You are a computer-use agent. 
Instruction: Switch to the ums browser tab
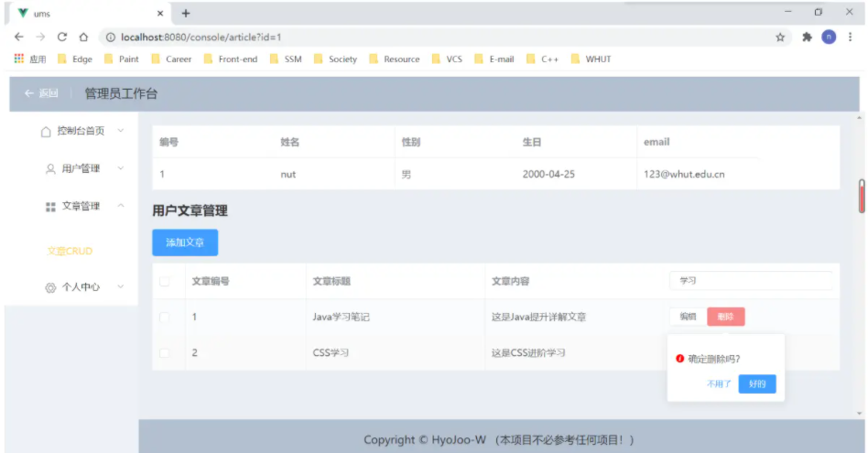89,14
